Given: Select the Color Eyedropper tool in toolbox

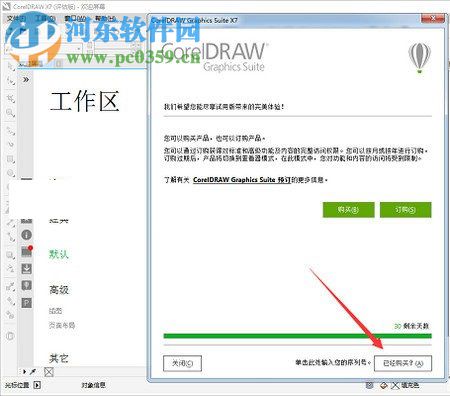Looking at the screenshot, I should point(11,286).
